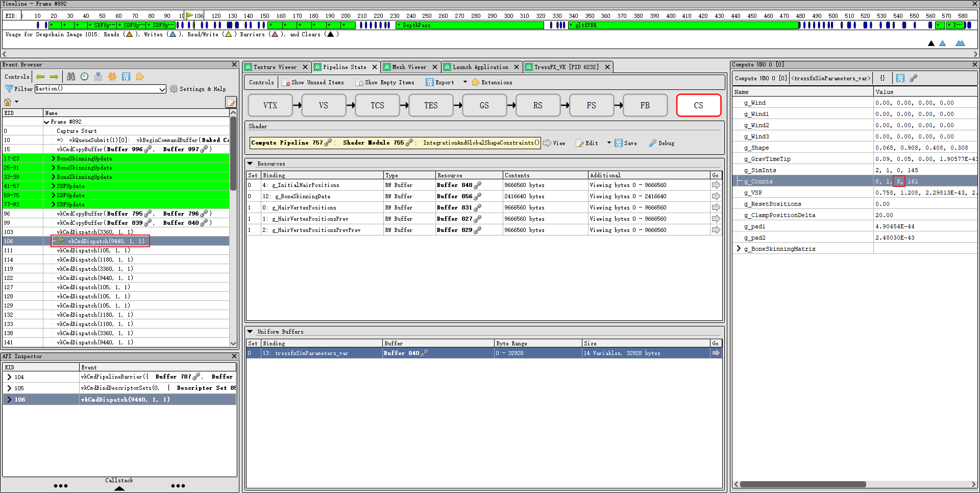The image size is (980, 493).
Task: Go to previous event with green left arrow
Action: (40, 77)
